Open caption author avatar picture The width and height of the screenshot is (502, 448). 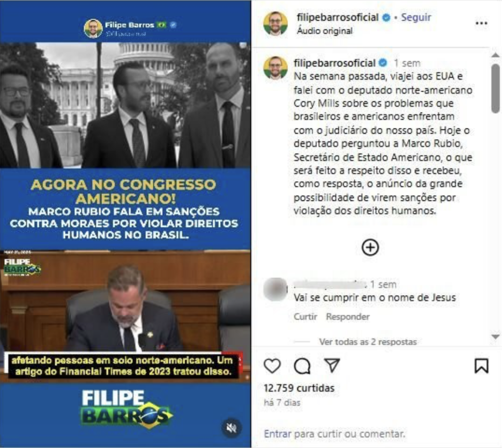pyautogui.click(x=276, y=67)
